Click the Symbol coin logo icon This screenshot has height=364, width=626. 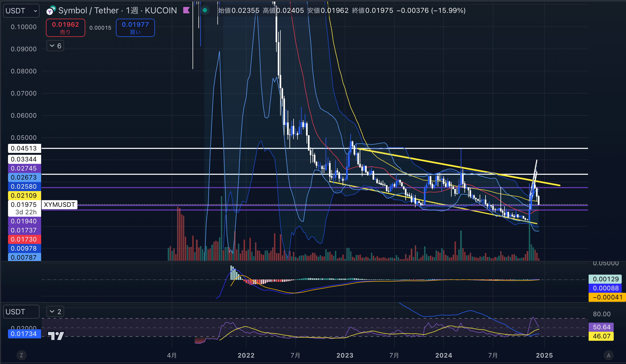51,11
